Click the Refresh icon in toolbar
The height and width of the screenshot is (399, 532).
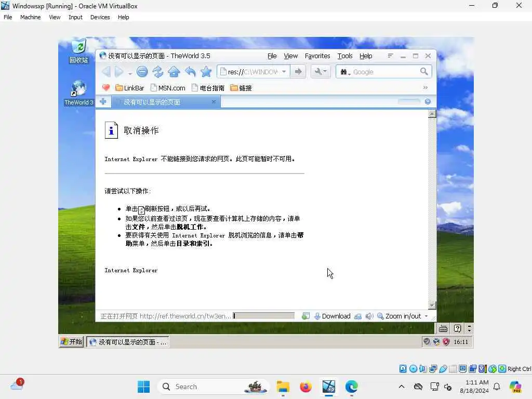[158, 72]
